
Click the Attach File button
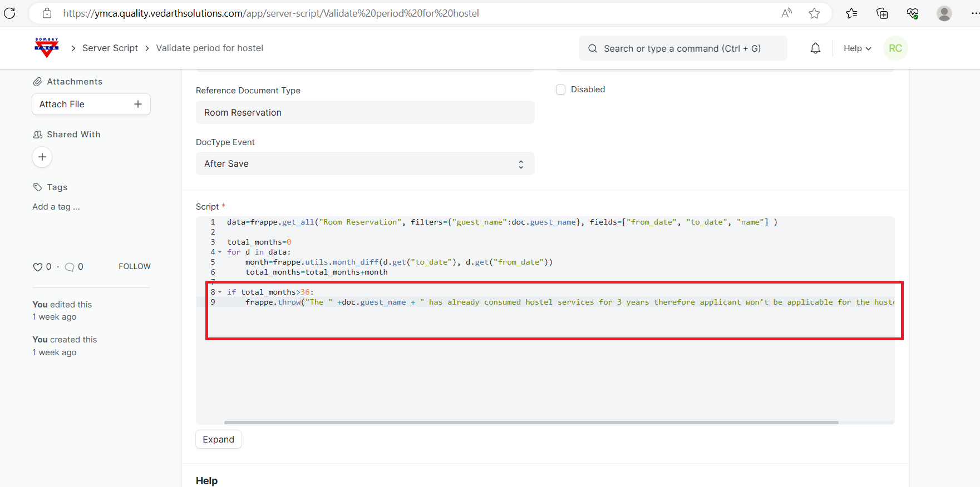coord(91,105)
